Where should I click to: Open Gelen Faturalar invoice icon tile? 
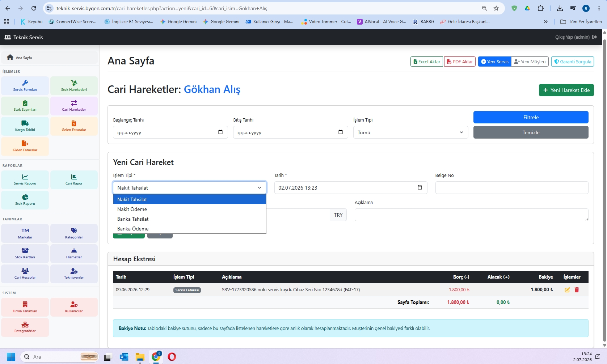coord(74,126)
